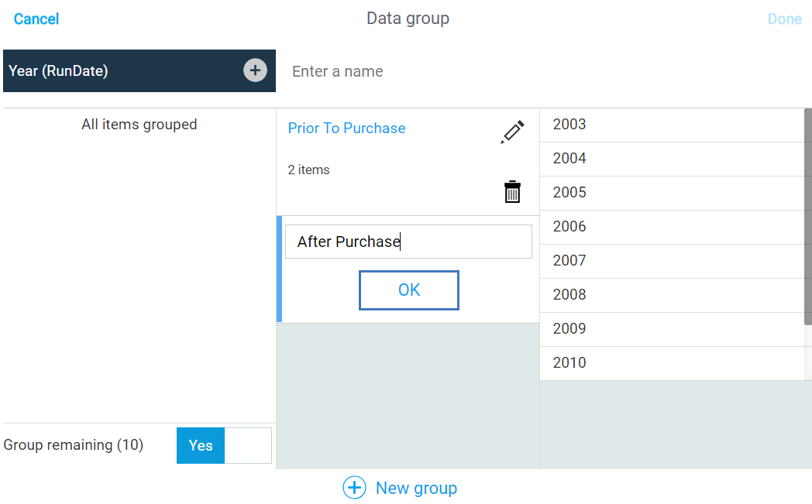Click the After Purchase text field
The height and width of the screenshot is (504, 812).
click(x=408, y=242)
